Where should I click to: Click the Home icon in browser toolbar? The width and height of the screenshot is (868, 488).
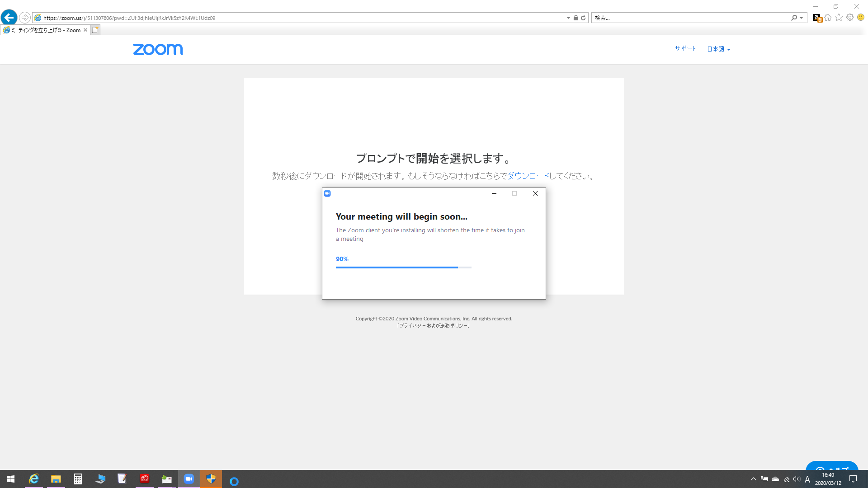[828, 18]
